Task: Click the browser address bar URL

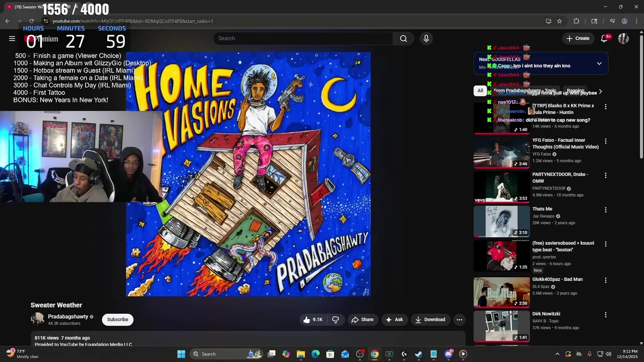Action: pyautogui.click(x=133, y=21)
